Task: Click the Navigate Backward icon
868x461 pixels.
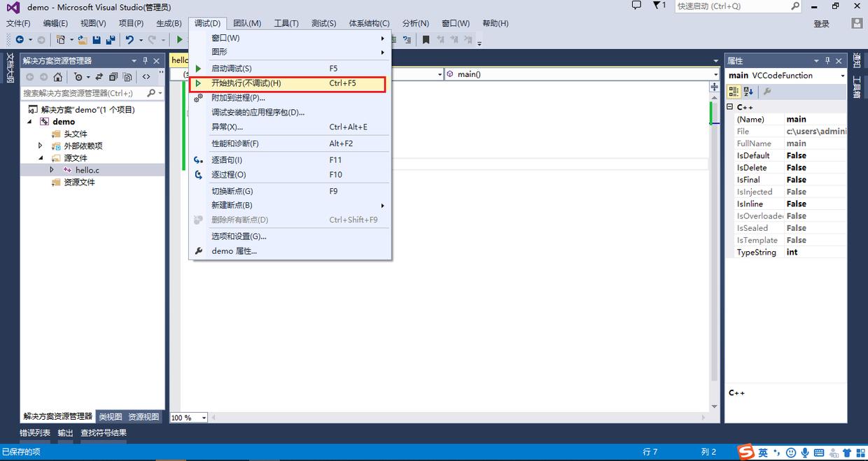Action: click(19, 40)
